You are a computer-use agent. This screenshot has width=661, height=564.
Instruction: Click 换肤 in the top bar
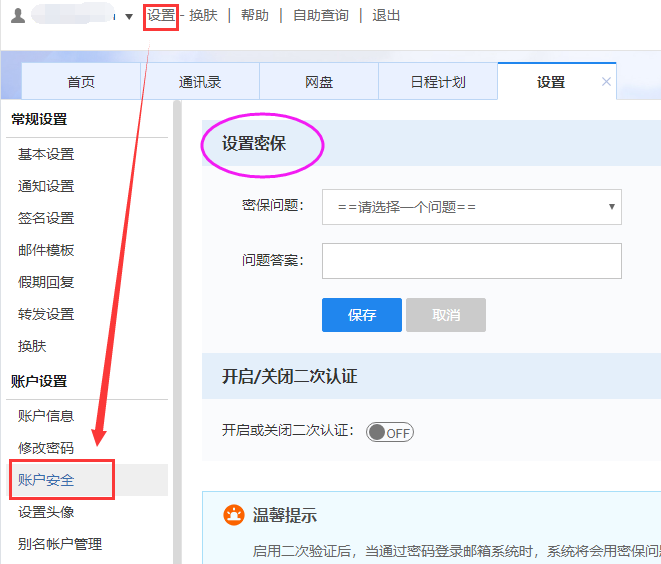(203, 15)
